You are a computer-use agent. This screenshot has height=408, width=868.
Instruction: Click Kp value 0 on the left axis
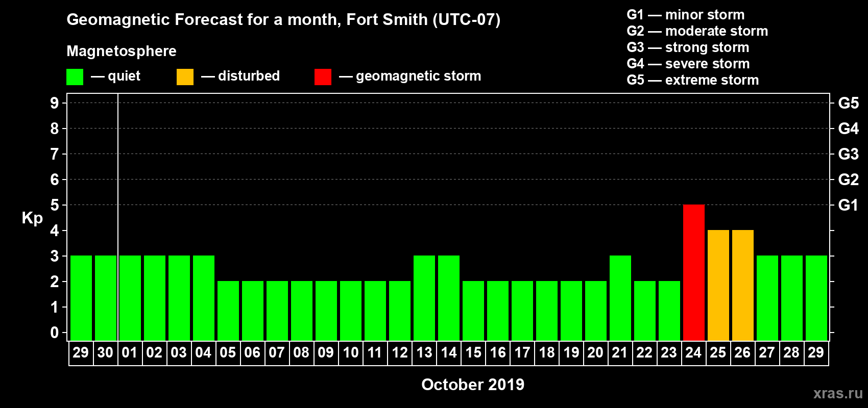[x=55, y=333]
